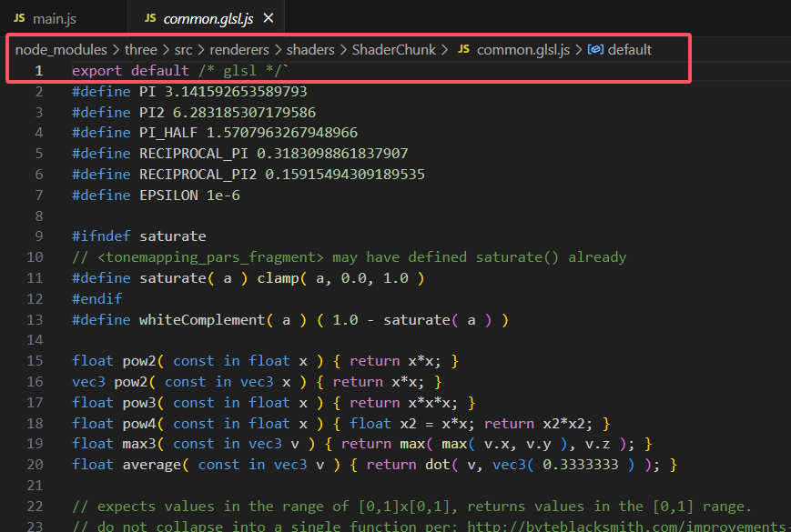Open the default symbol breadcrumb
This screenshot has width=791, height=532.
630,49
